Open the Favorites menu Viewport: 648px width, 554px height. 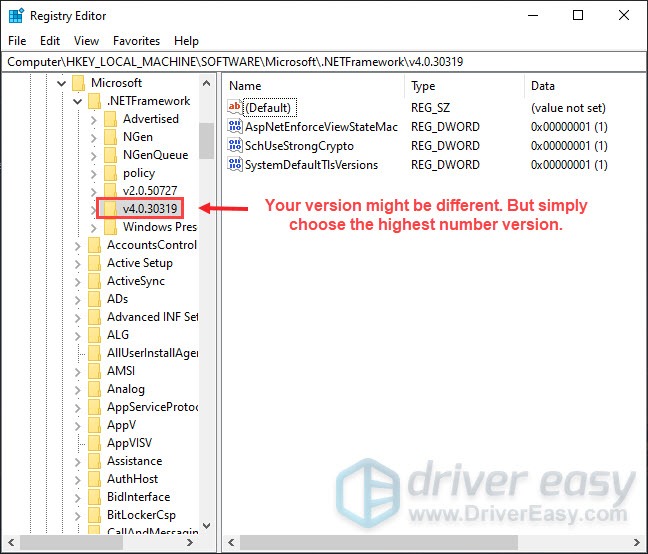tap(136, 41)
